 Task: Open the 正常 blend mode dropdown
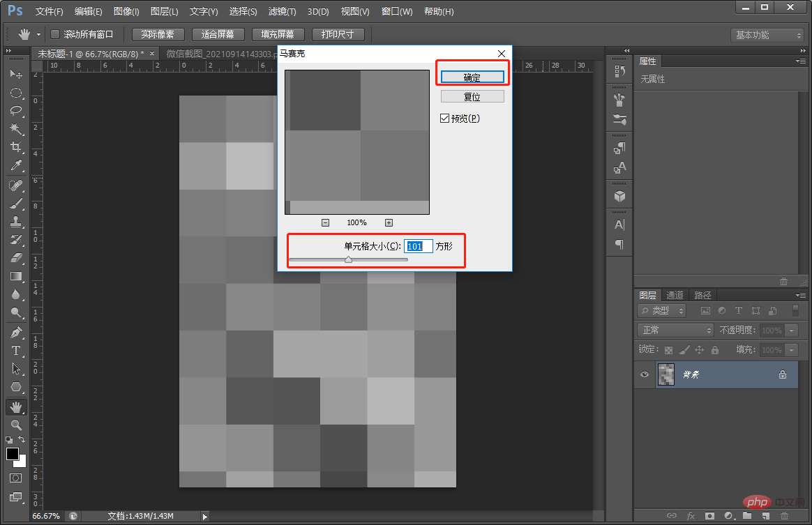pyautogui.click(x=675, y=330)
